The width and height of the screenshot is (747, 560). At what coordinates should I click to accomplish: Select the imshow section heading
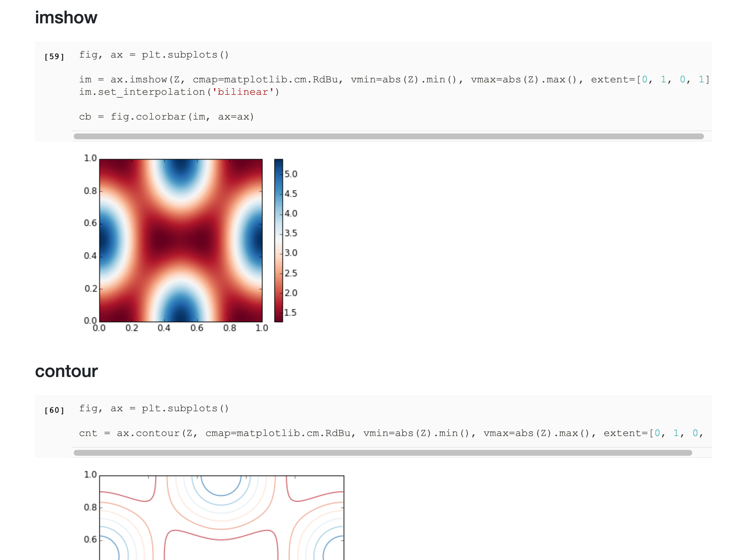(x=66, y=17)
